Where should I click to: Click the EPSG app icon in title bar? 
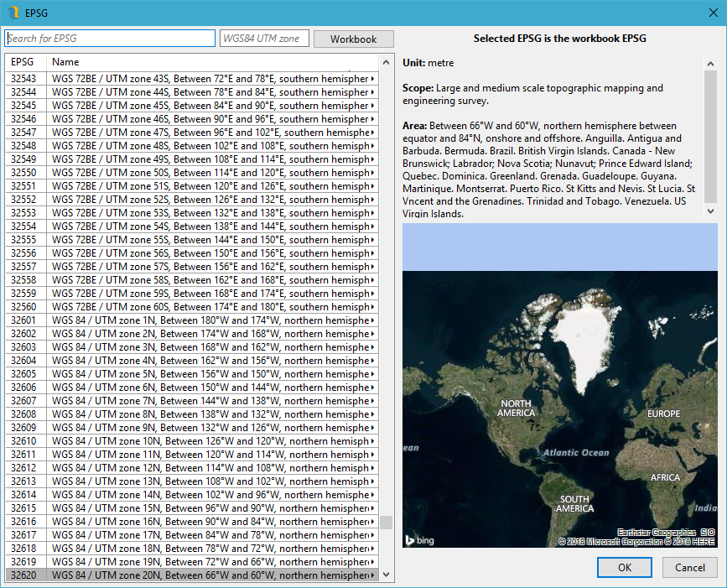click(12, 13)
